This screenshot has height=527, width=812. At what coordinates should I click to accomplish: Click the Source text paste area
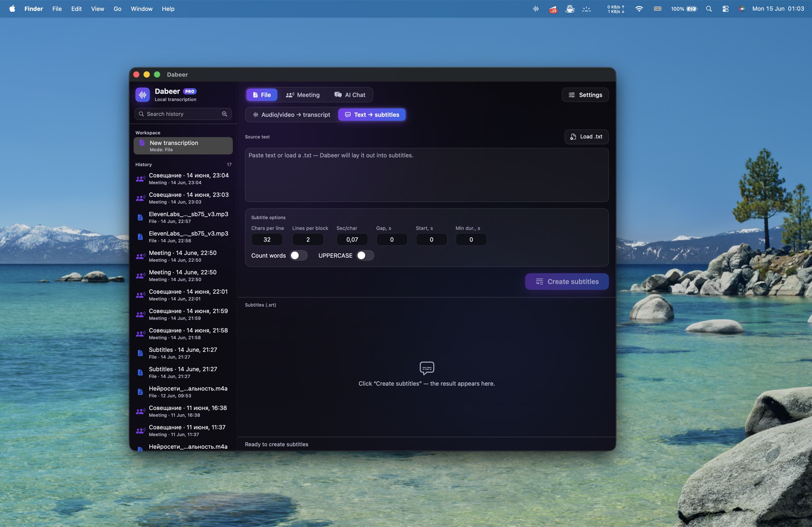tap(427, 175)
